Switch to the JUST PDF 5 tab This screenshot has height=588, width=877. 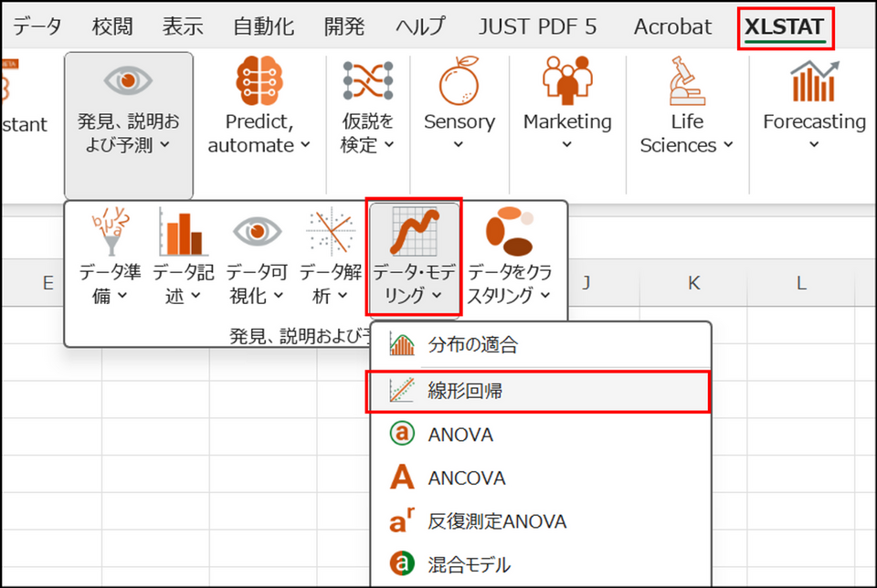[x=537, y=26]
